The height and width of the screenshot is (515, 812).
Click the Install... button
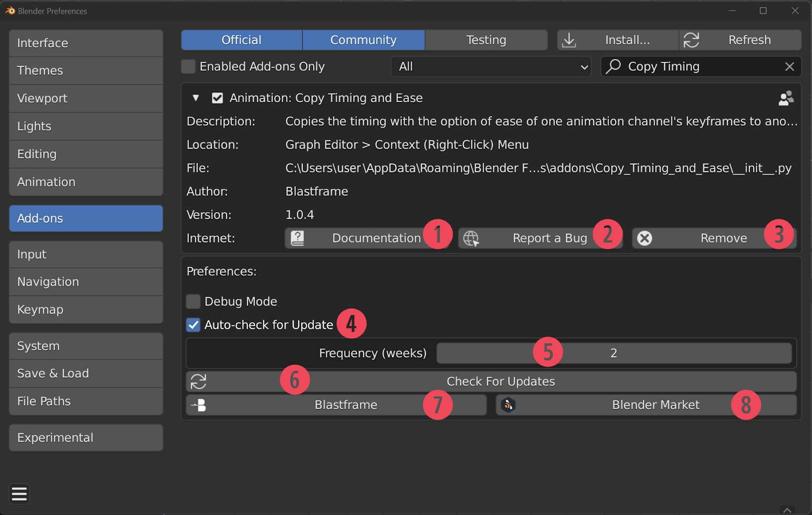(x=618, y=40)
